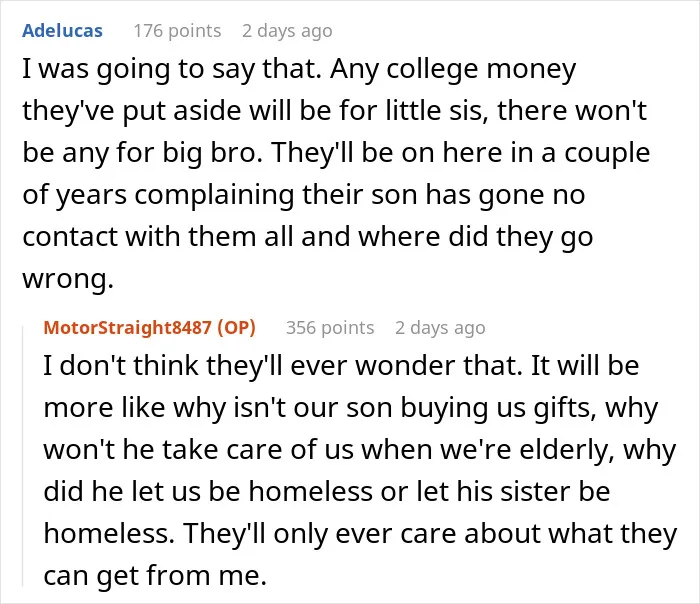Click the 356 points score label
The image size is (700, 604).
330,328
